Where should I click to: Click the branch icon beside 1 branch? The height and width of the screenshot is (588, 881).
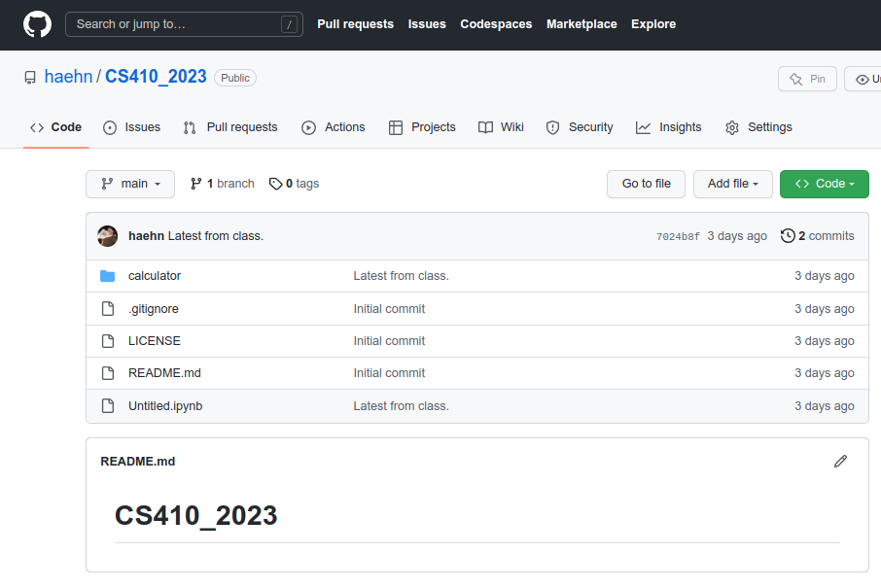click(195, 184)
